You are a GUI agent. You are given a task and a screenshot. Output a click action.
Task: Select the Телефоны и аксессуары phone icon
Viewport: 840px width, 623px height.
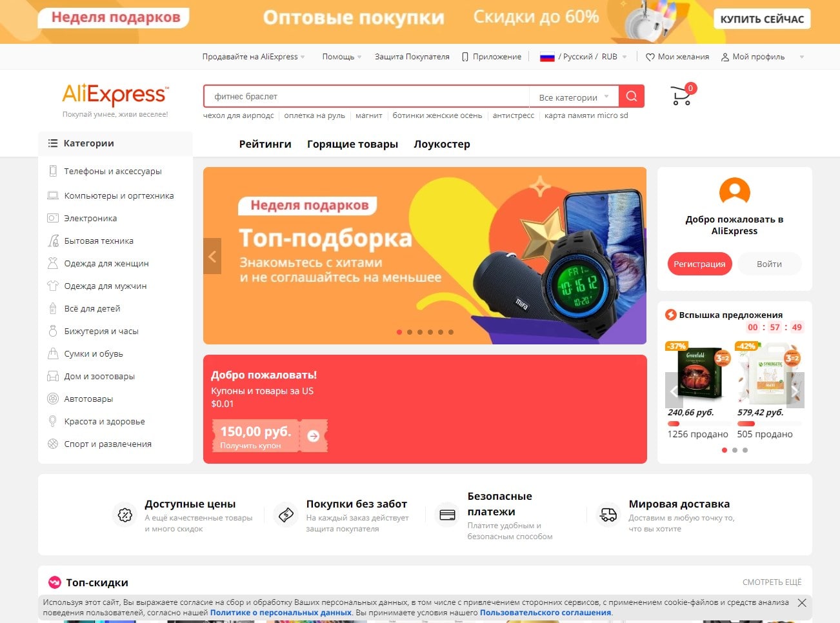(54, 171)
